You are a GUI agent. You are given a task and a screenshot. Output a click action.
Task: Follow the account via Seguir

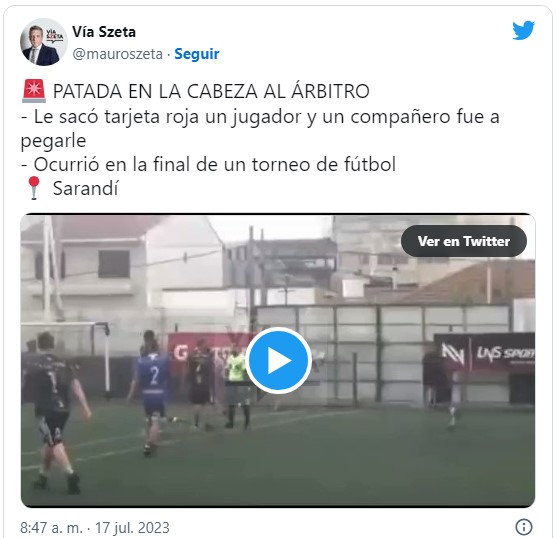point(197,54)
